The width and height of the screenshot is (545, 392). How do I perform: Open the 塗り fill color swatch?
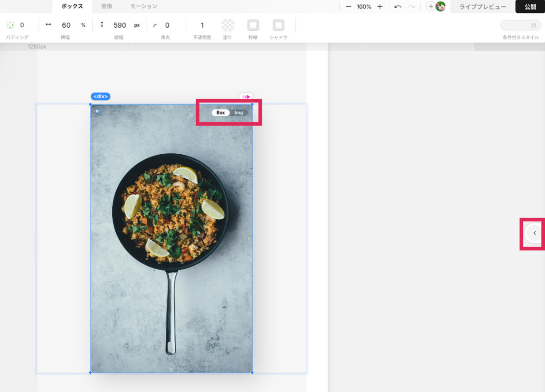click(x=228, y=25)
